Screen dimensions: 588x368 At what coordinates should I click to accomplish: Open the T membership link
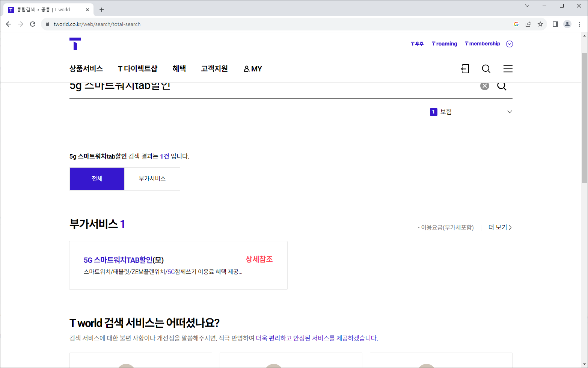[482, 44]
